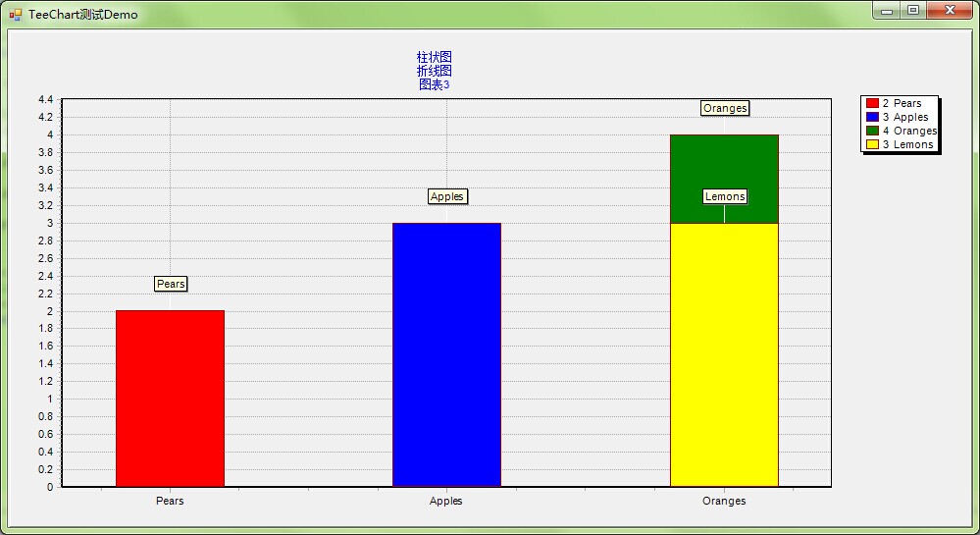
Task: Click the Pears mark label above red bar
Action: [171, 284]
